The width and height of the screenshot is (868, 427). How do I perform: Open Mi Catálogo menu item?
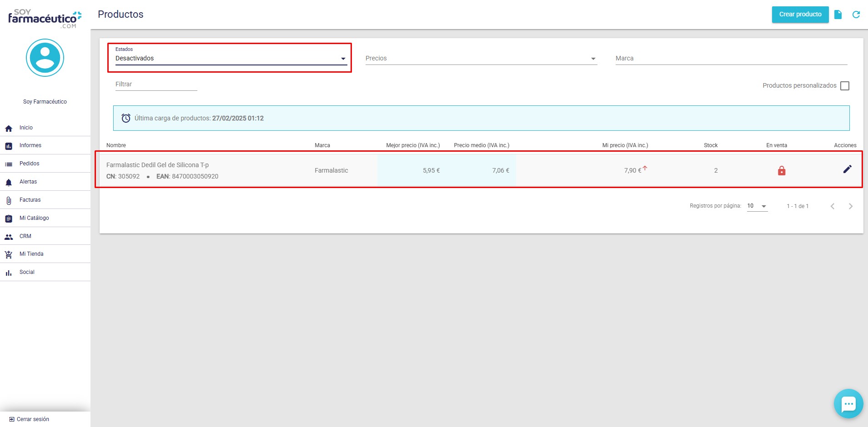point(45,218)
